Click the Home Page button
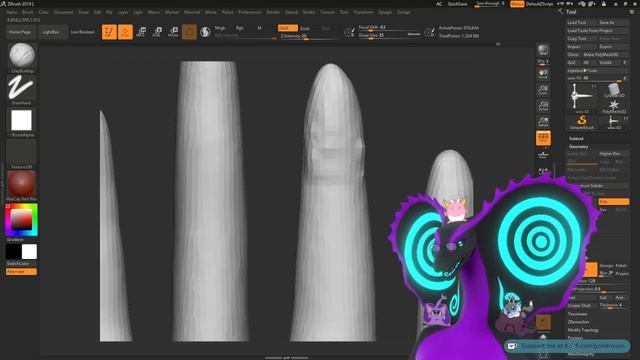The image size is (640, 360). [20, 32]
